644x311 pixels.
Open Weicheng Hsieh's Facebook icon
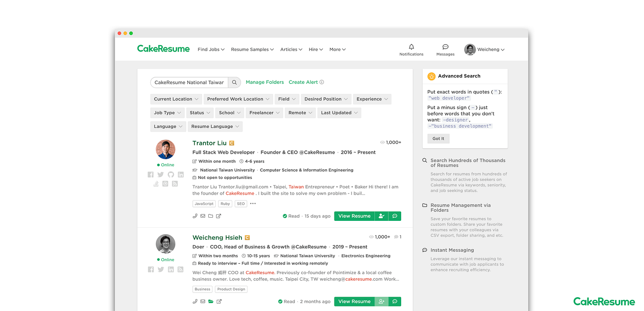[150, 270]
